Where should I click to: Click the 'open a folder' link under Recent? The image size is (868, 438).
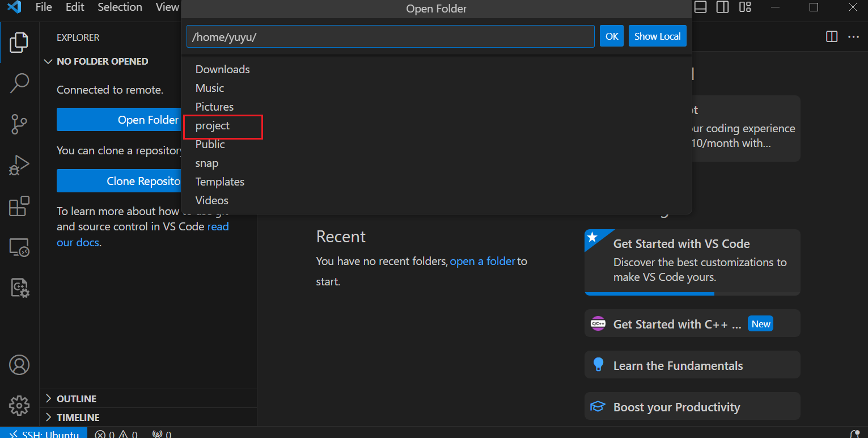pyautogui.click(x=482, y=262)
